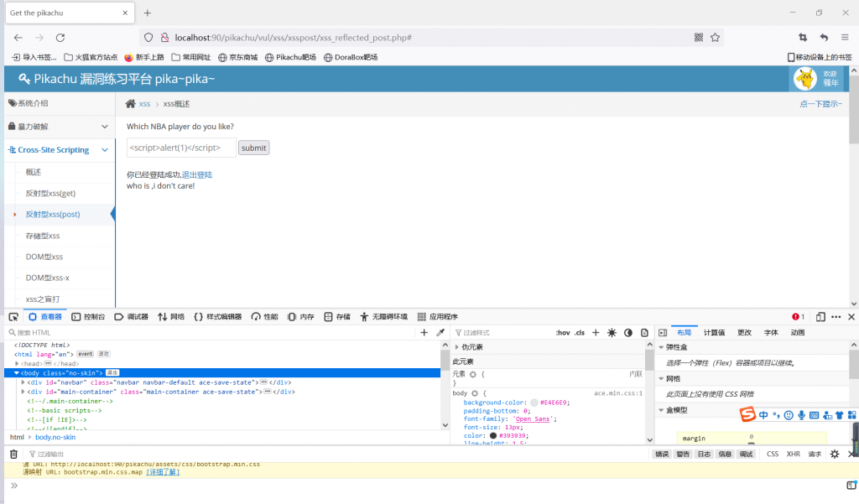Open the 计算值 computed styles tab
The height and width of the screenshot is (504, 859).
click(x=715, y=333)
